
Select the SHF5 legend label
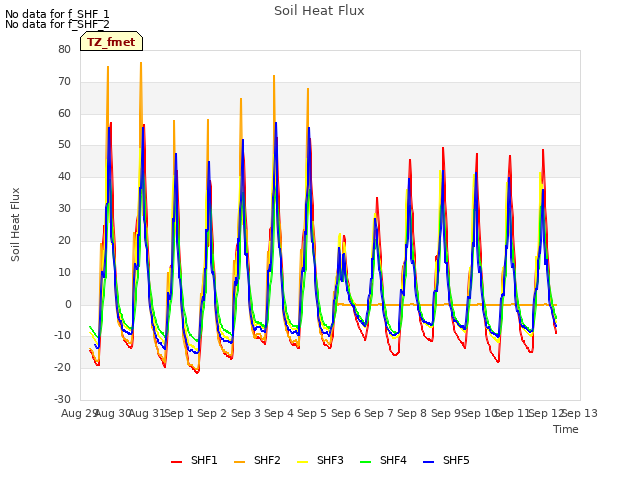point(456,460)
